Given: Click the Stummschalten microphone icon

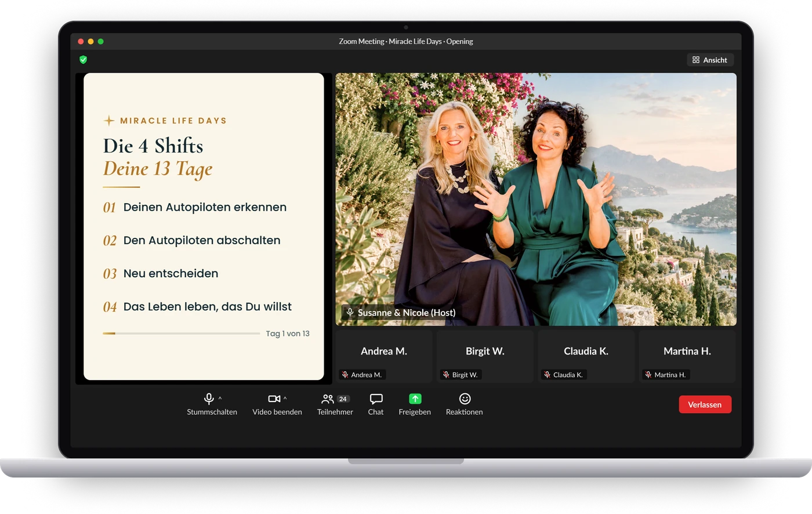Looking at the screenshot, I should [x=209, y=399].
